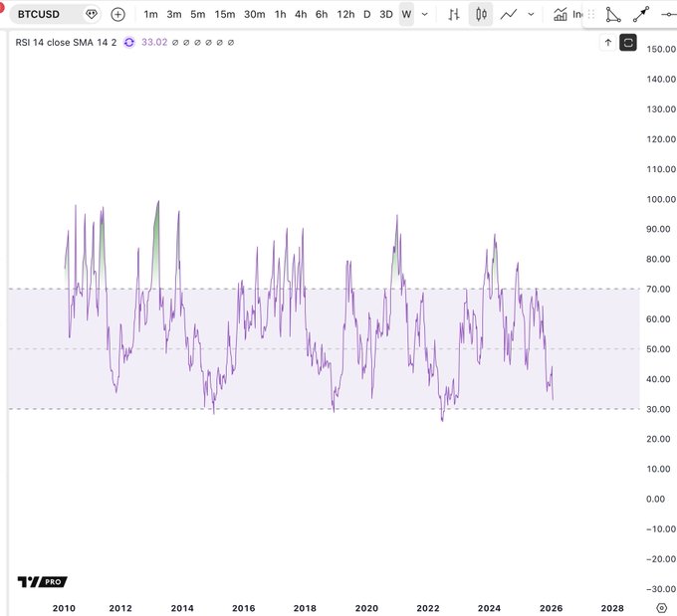Viewport: 677px width, 616px height.
Task: Click the RSI indicator refresh icon
Action: (129, 43)
